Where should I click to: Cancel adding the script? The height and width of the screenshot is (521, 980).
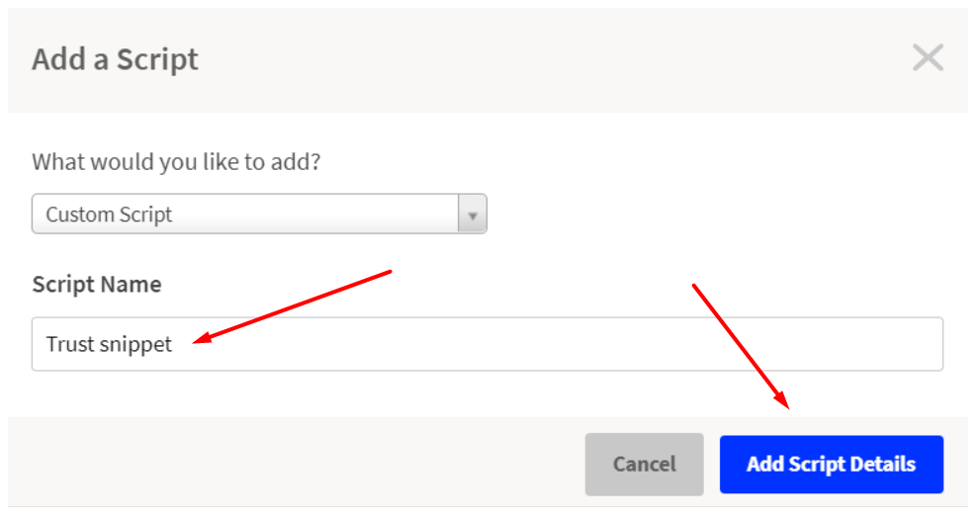click(645, 464)
